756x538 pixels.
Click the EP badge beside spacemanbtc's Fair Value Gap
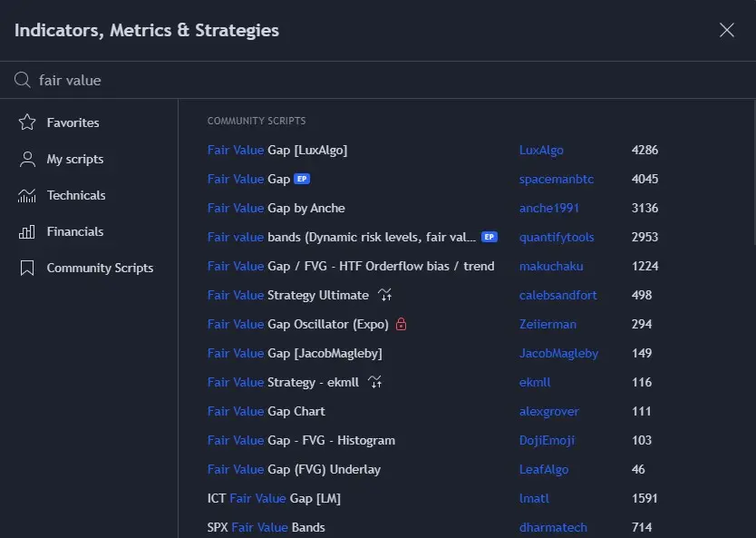pyautogui.click(x=303, y=179)
